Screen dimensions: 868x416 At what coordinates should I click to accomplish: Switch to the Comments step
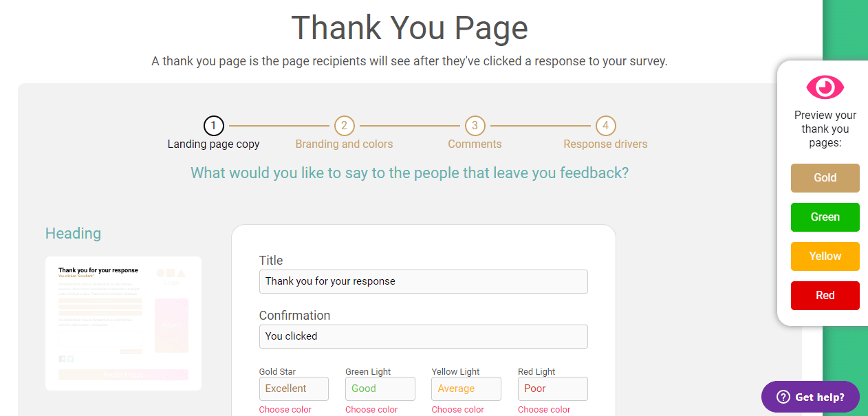[475, 144]
